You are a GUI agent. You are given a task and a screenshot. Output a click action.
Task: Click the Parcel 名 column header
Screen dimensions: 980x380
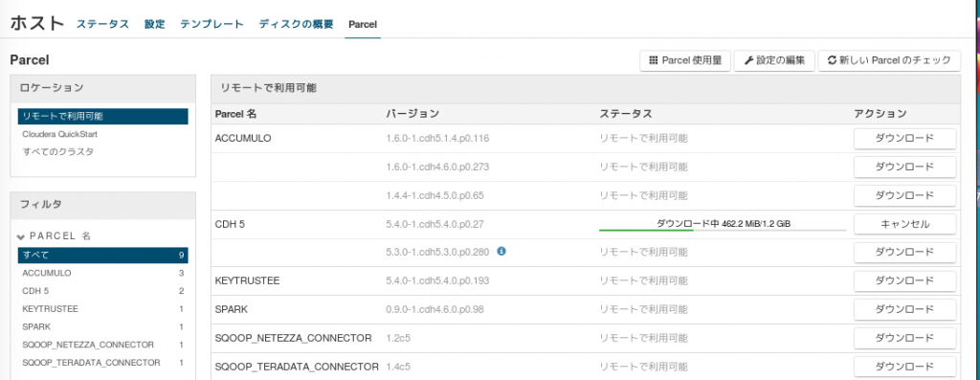coord(235,114)
